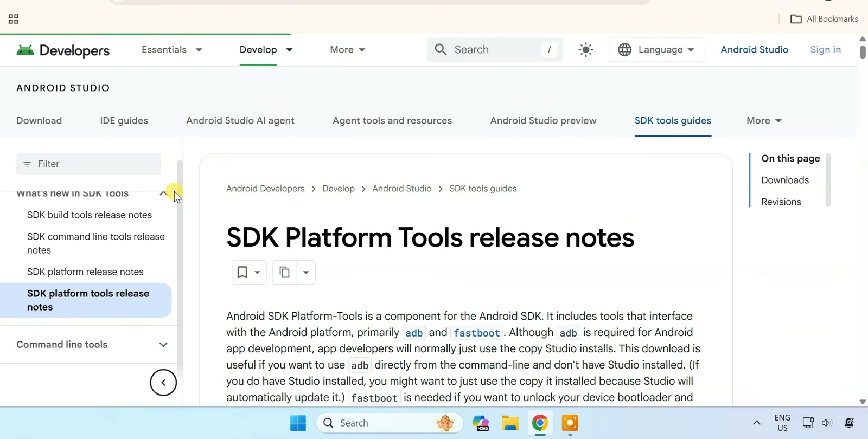Open Microsoft 365 Copilot from the taskbar

coord(481,423)
